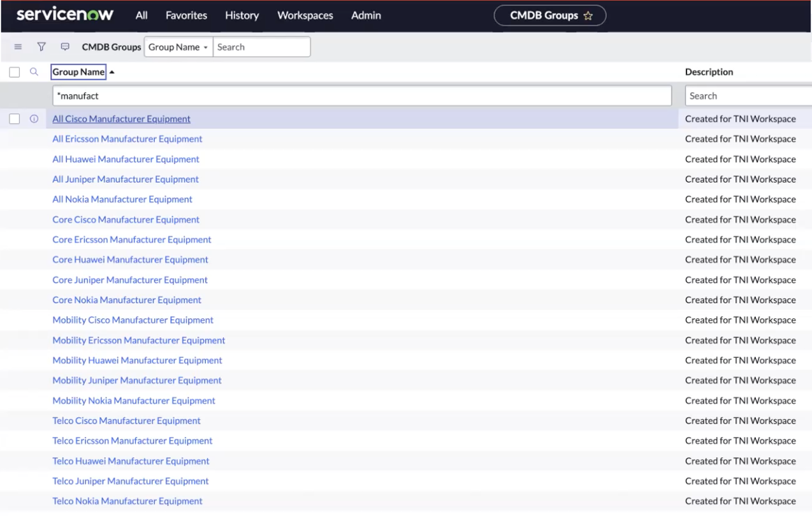Open Telco Huawei Manufacturer Equipment record

click(131, 461)
